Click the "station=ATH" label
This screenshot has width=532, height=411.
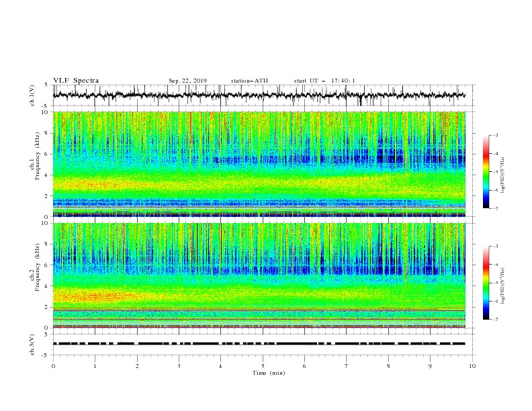[249, 81]
